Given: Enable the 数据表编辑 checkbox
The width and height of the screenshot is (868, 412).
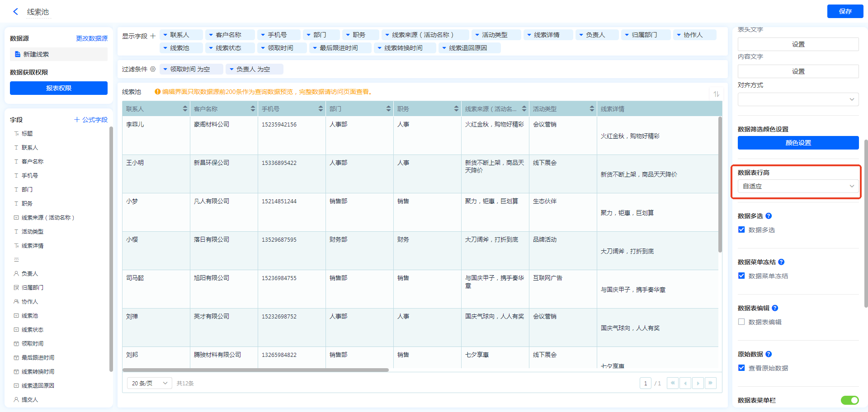Looking at the screenshot, I should tap(741, 322).
